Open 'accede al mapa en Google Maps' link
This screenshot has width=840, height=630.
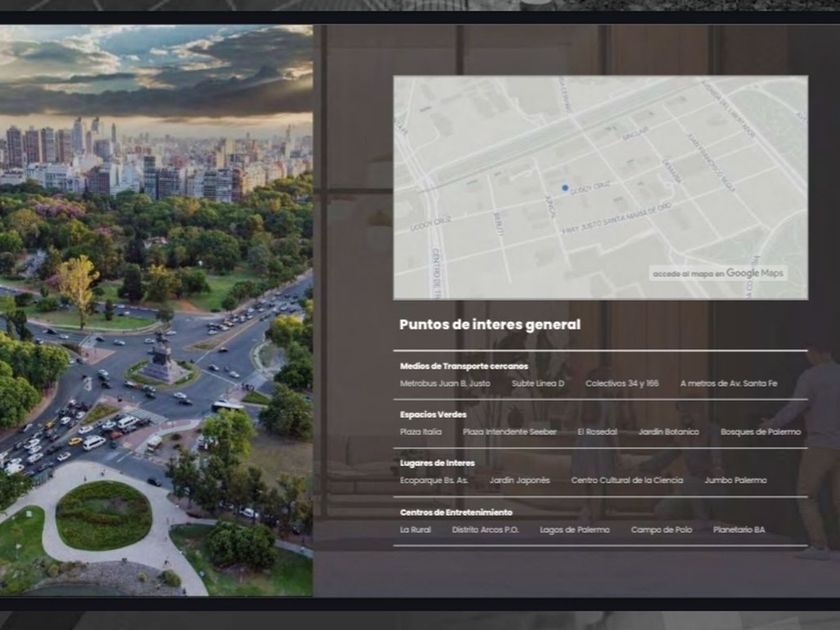pos(717,273)
